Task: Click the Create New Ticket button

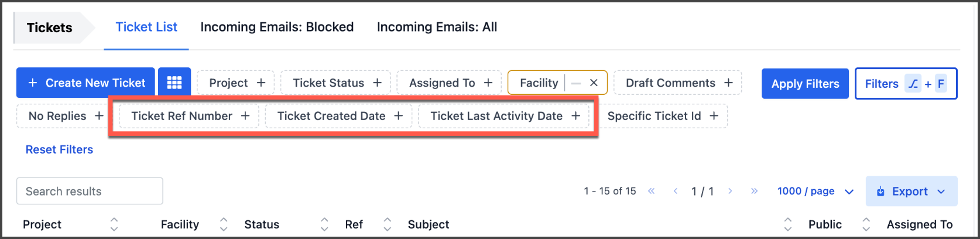Action: (86, 83)
